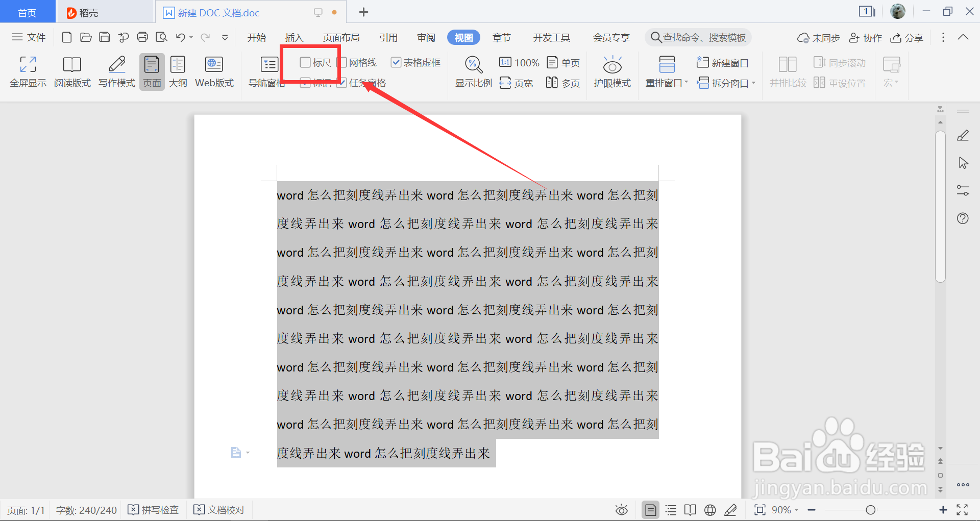
Task: Zoom out with the minus button
Action: click(812, 510)
